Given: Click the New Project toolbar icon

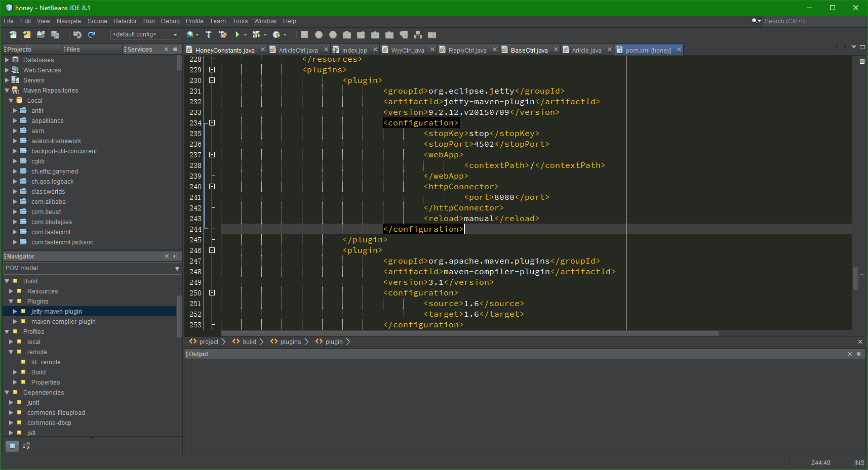Looking at the screenshot, I should (27, 35).
